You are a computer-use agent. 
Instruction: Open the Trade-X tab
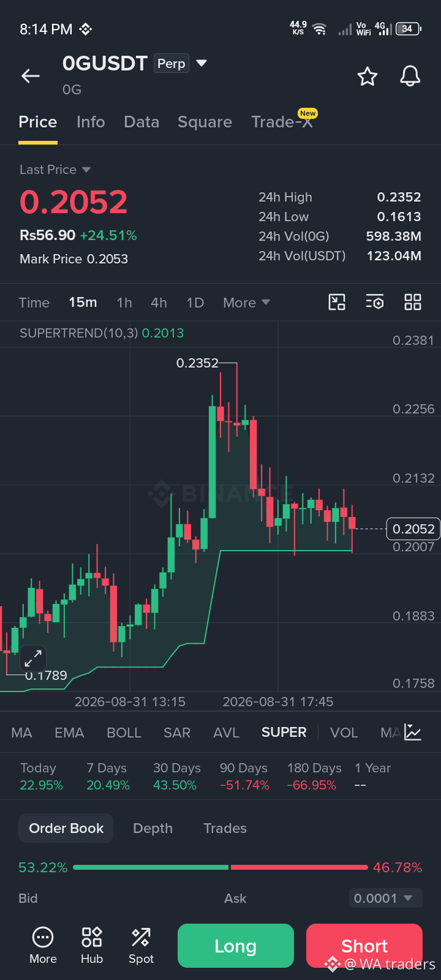coord(282,122)
